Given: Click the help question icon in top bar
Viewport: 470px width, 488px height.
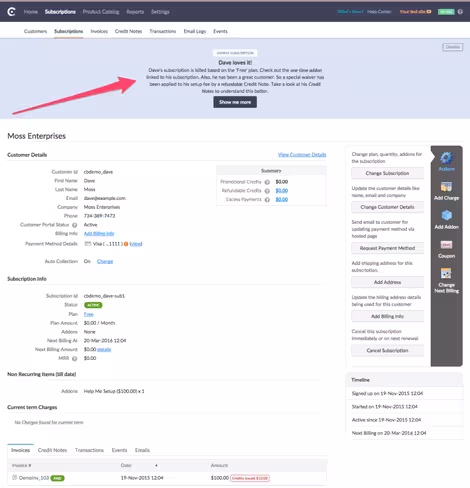Looking at the screenshot, I should coord(460,12).
